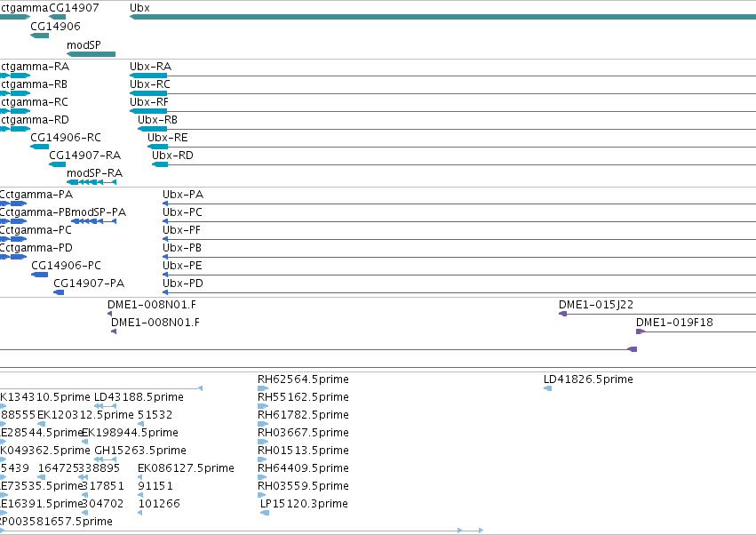The width and height of the screenshot is (756, 535).
Task: Click the CG14907-RA transcript label
Action: pos(85,156)
